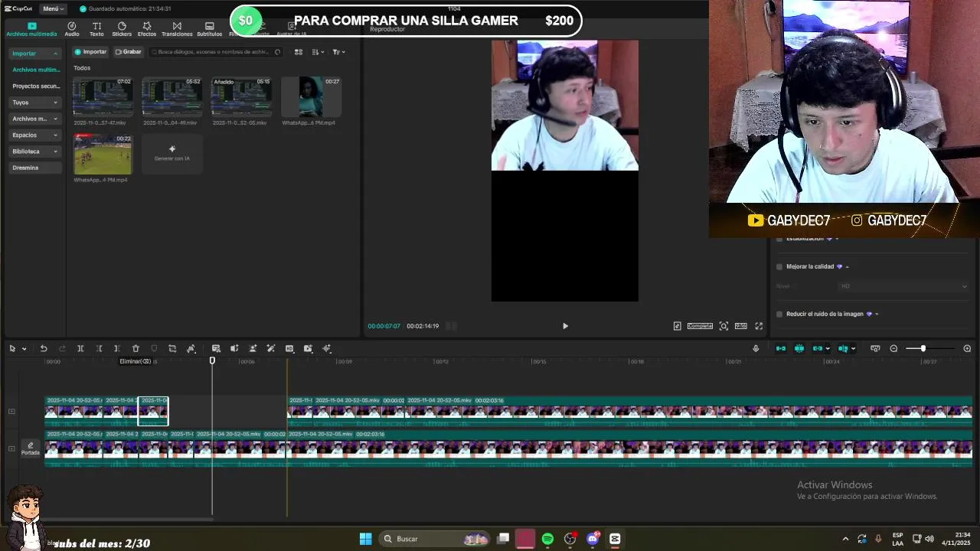Adjust the timeline zoom slider
Image resolution: width=980 pixels, height=551 pixels.
click(923, 349)
